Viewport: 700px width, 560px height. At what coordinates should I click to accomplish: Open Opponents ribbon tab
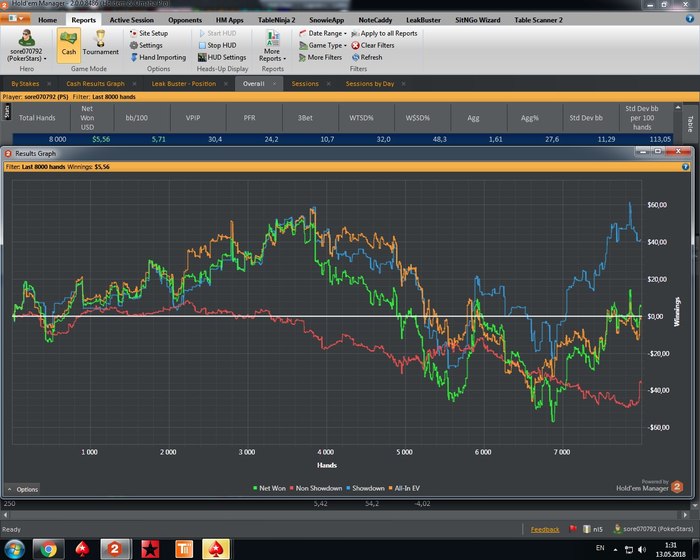[x=185, y=20]
